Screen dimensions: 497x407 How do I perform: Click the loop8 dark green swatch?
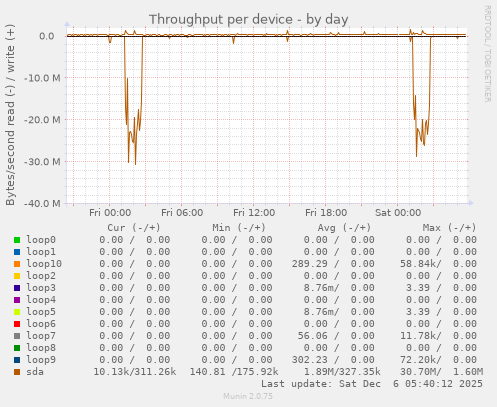point(17,348)
